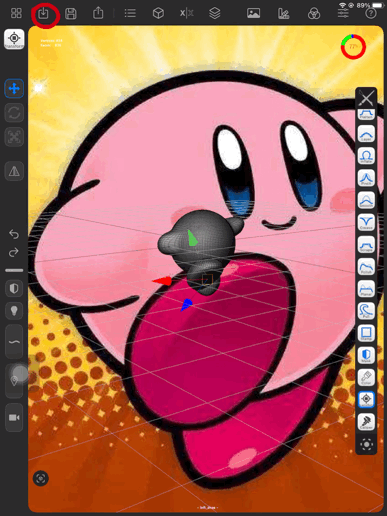The width and height of the screenshot is (387, 516).
Task: Redo the action with right arrow
Action: [14, 252]
